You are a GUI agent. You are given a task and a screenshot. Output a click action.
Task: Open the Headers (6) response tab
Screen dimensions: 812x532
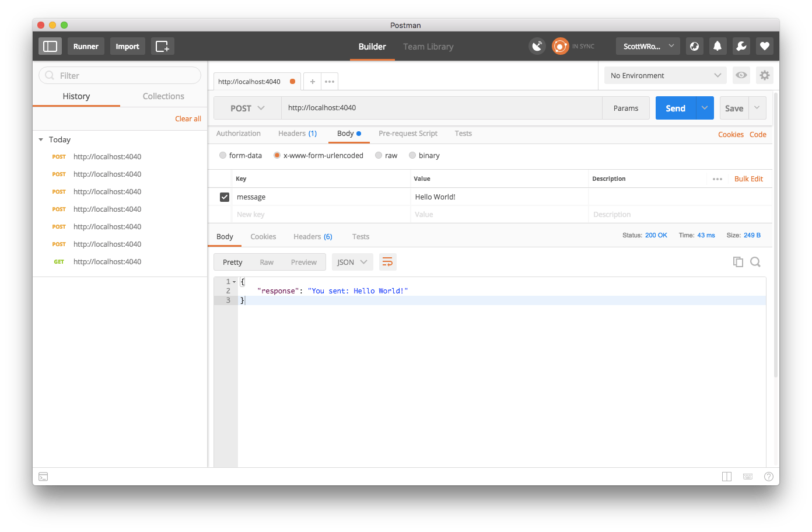(x=313, y=236)
